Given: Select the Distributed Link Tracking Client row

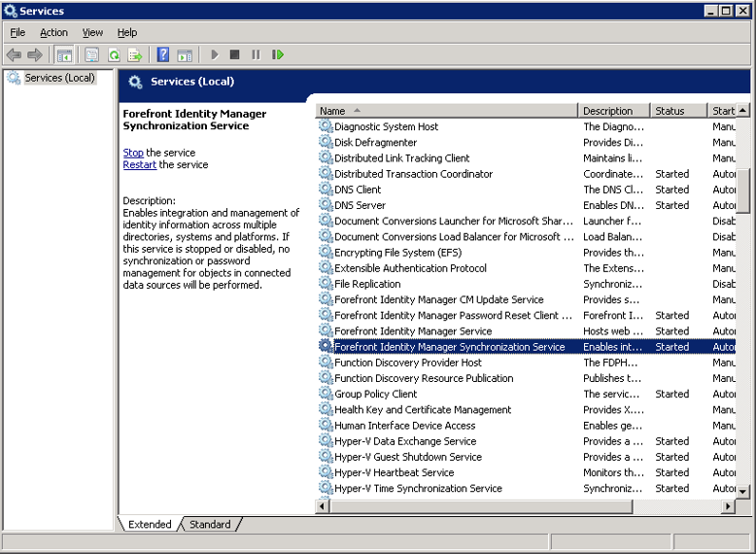Looking at the screenshot, I should click(527, 157).
